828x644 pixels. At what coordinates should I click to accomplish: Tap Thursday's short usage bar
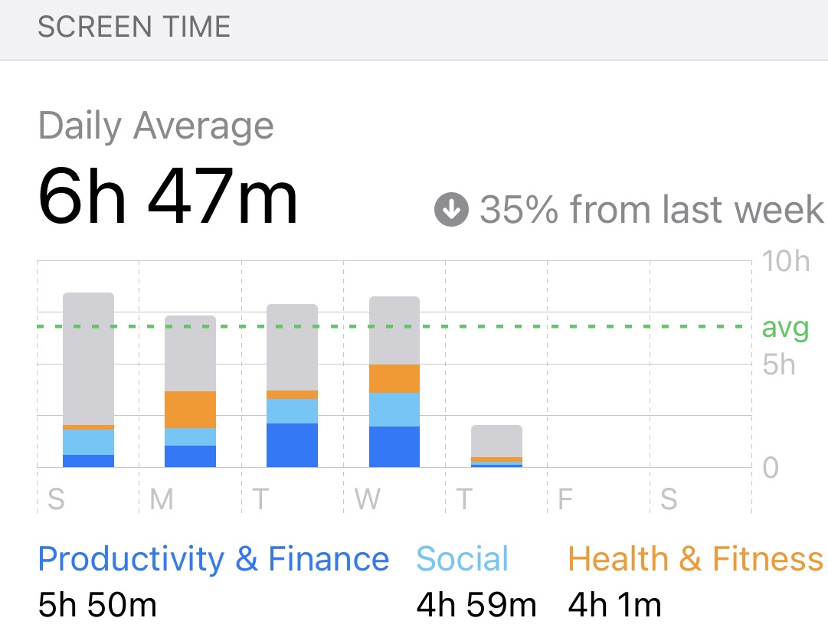tap(496, 446)
